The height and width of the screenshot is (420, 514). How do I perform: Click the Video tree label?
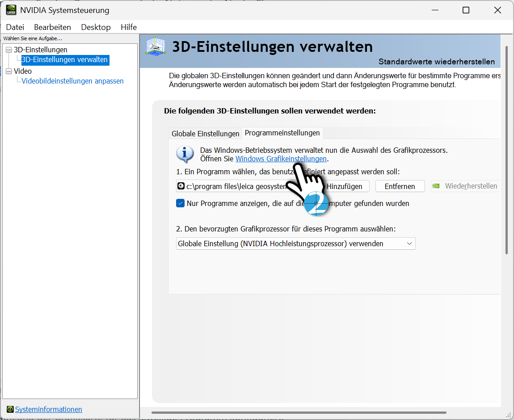pos(23,71)
